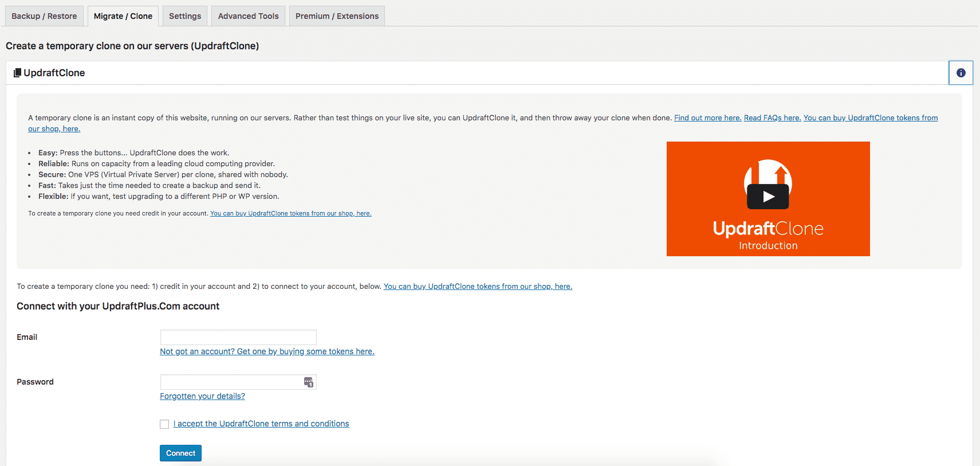
Task: Click the Connect button
Action: pyautogui.click(x=180, y=453)
